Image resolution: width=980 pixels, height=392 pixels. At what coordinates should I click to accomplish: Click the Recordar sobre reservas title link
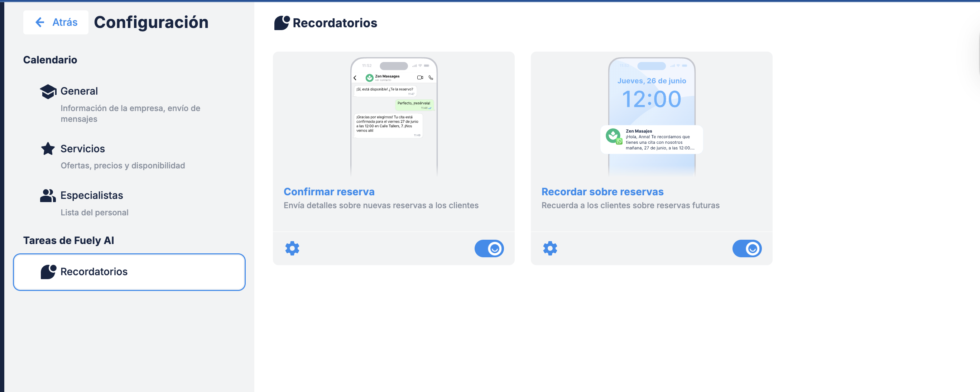pyautogui.click(x=602, y=192)
